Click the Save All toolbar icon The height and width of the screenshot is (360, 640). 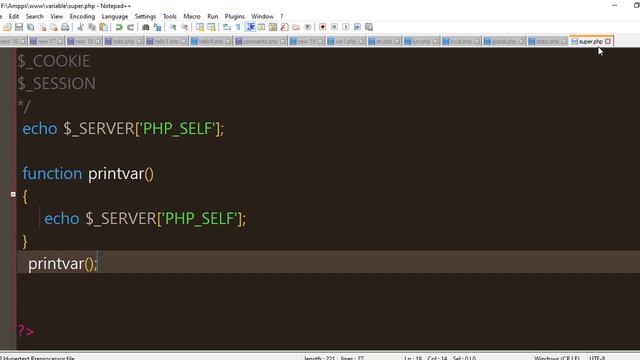point(31,27)
